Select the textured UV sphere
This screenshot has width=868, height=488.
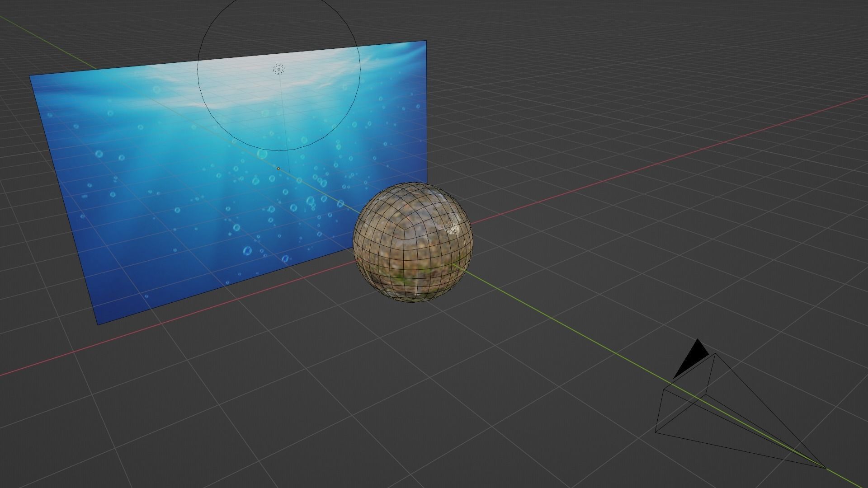[413, 242]
